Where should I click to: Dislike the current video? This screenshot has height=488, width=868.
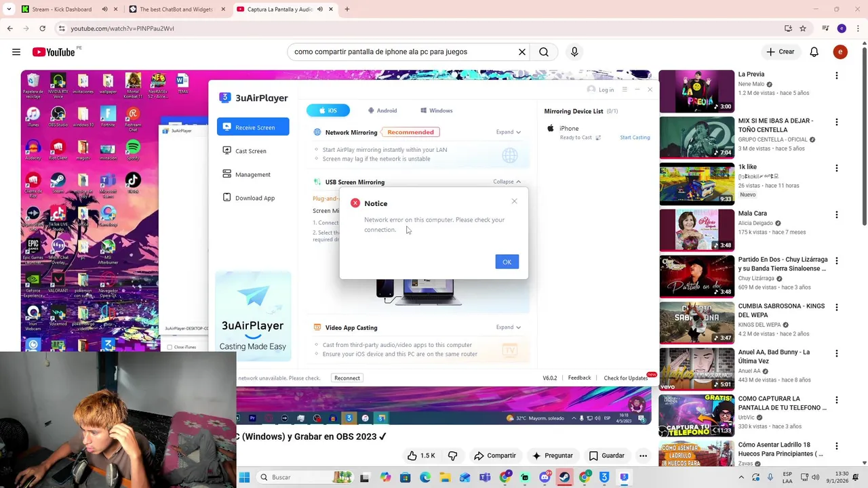(x=452, y=455)
